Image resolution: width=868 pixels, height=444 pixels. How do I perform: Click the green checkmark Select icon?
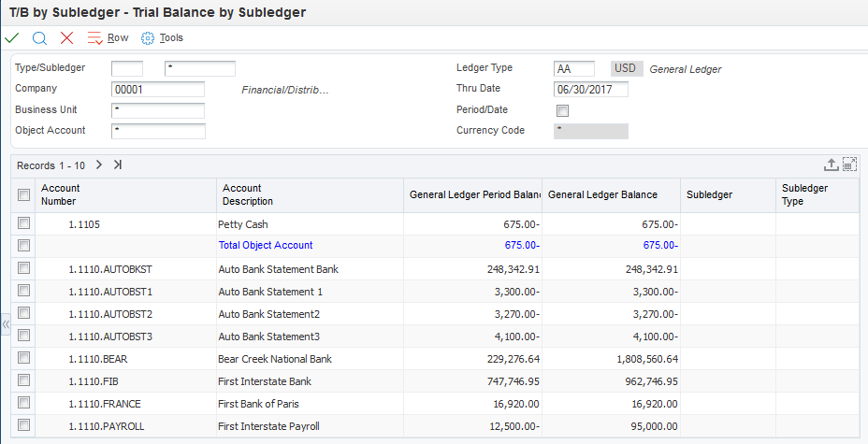pyautogui.click(x=12, y=37)
